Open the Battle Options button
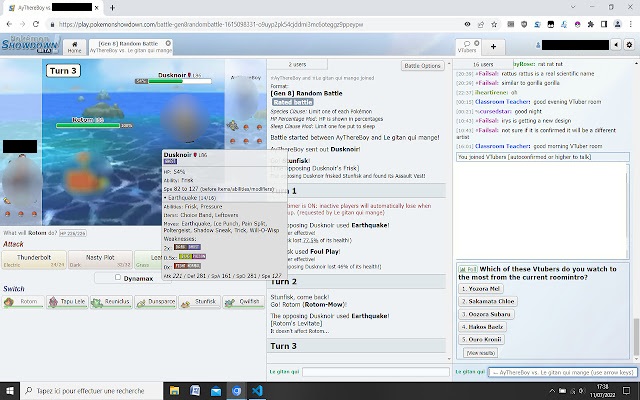 click(x=422, y=66)
